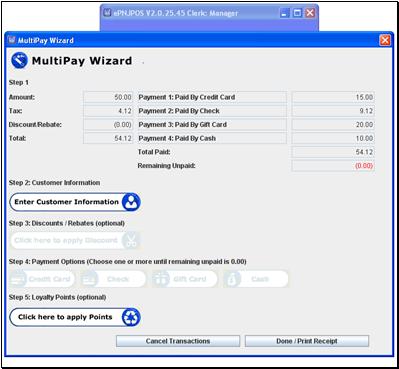Click the Amount field showing 50.00
The width and height of the screenshot is (399, 369).
108,97
